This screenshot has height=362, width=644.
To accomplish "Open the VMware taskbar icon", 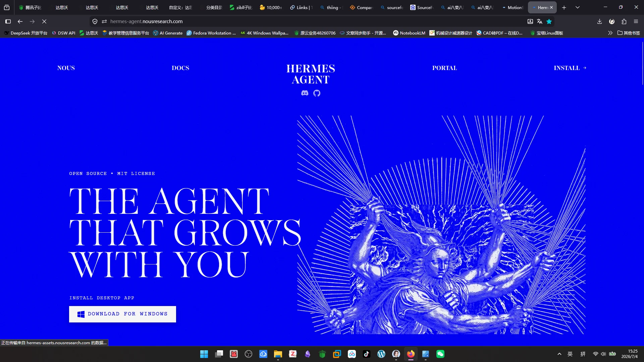I will (x=337, y=354).
